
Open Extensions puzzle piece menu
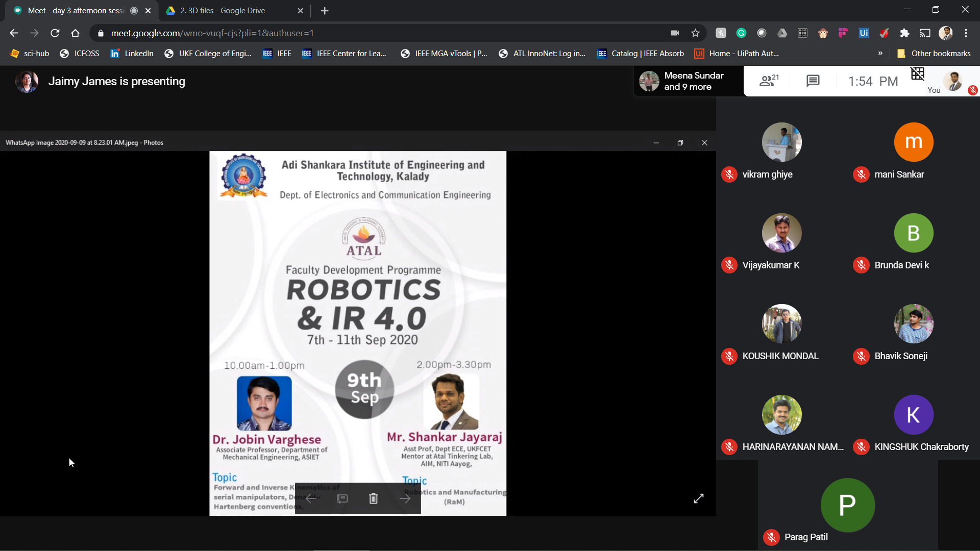click(x=904, y=33)
